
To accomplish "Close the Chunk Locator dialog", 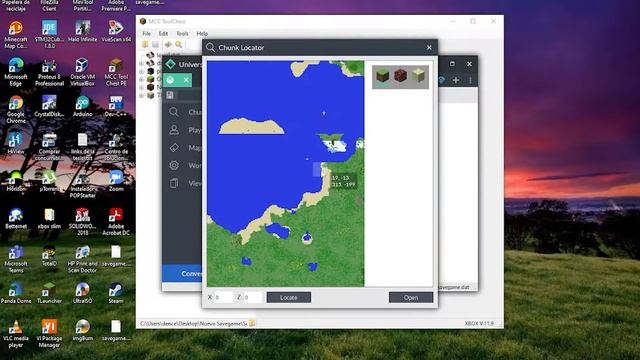I will pyautogui.click(x=429, y=48).
